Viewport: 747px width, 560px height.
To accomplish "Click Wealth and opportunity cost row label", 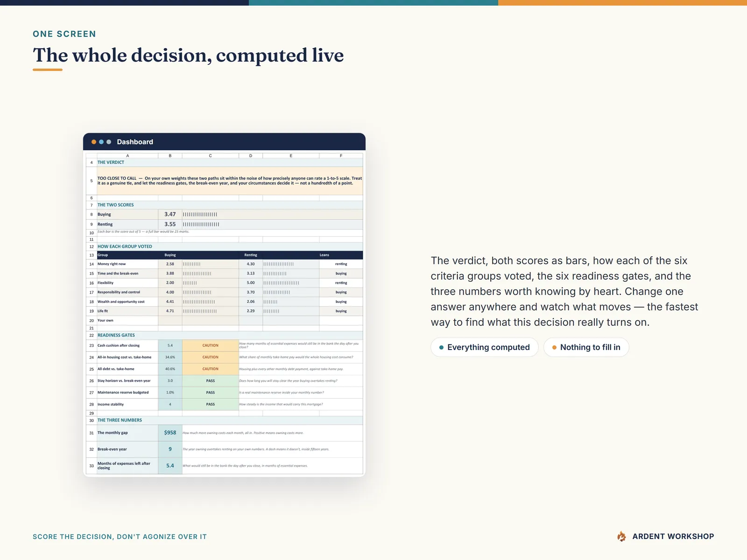I will point(121,301).
